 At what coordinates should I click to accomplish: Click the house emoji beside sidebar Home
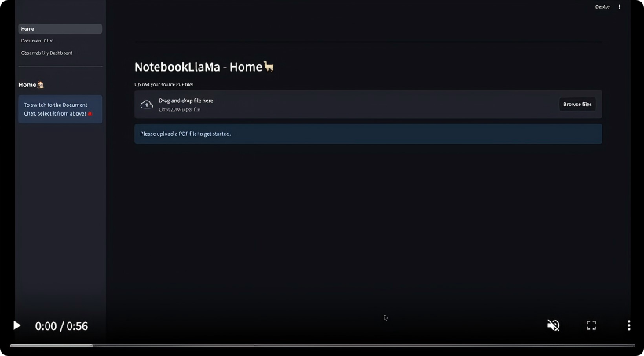coord(41,85)
